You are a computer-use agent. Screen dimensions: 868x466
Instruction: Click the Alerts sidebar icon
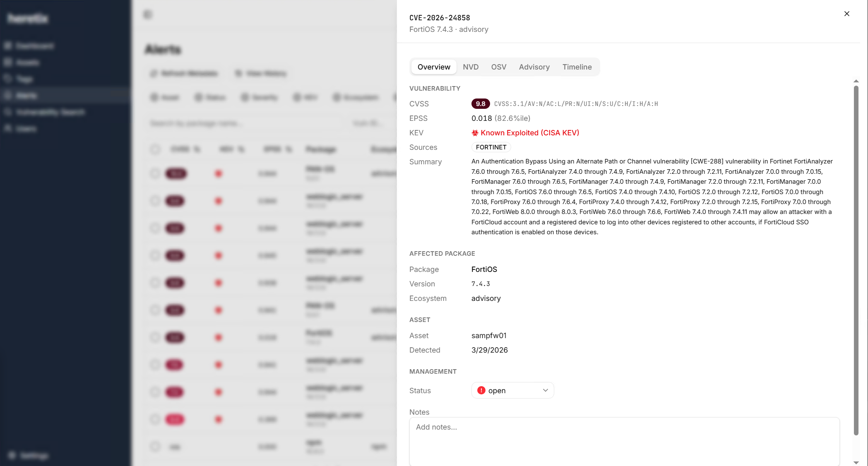pyautogui.click(x=8, y=95)
